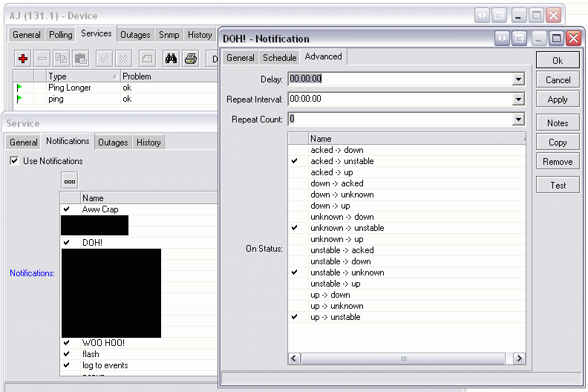Add a new service with red plus icon
The image size is (588, 392).
pyautogui.click(x=23, y=59)
